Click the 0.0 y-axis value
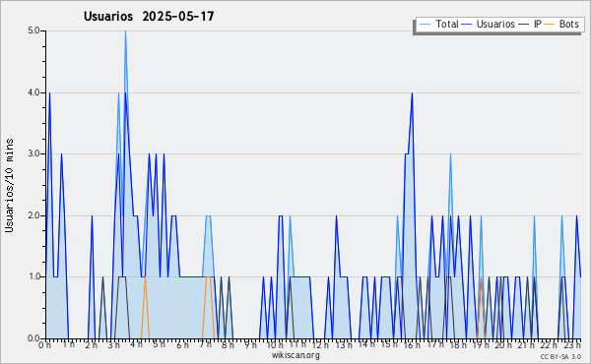Screen dimensions: 591x364 (x=33, y=338)
